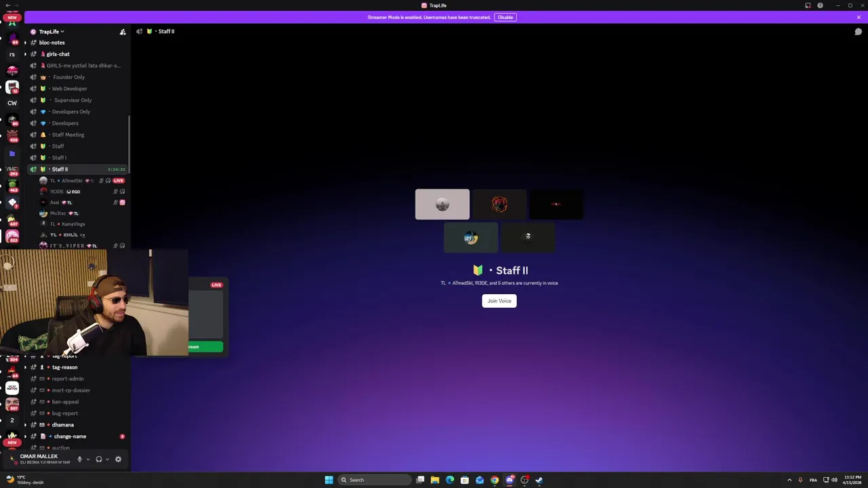
Task: Expand the dhamana channel threads arrow
Action: pyautogui.click(x=25, y=425)
